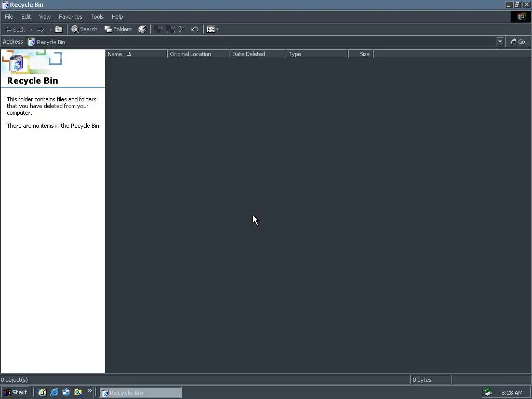Click the History clock icon
Screen dimensions: 532x399
(142, 29)
